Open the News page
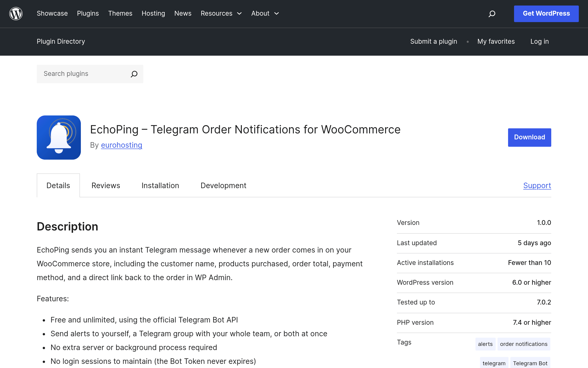The image size is (588, 368). (183, 13)
